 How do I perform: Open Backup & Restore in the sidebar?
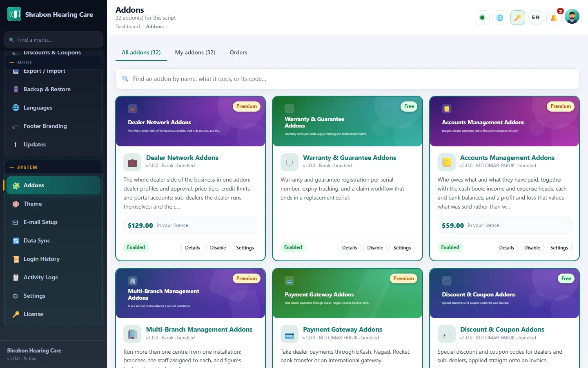tap(53, 89)
